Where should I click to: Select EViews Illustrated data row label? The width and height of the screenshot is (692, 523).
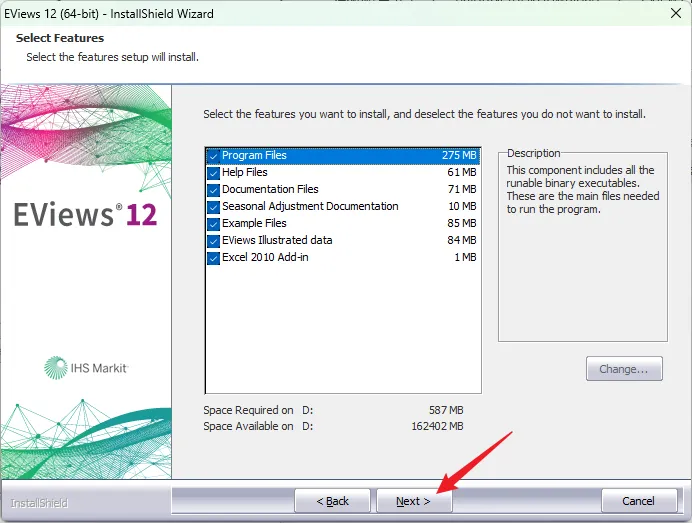coord(277,240)
